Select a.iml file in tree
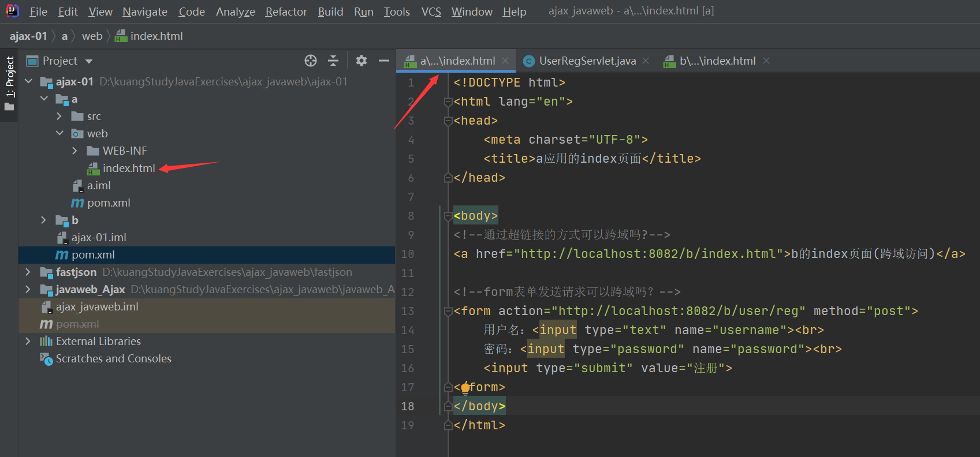980x457 pixels. tap(99, 185)
